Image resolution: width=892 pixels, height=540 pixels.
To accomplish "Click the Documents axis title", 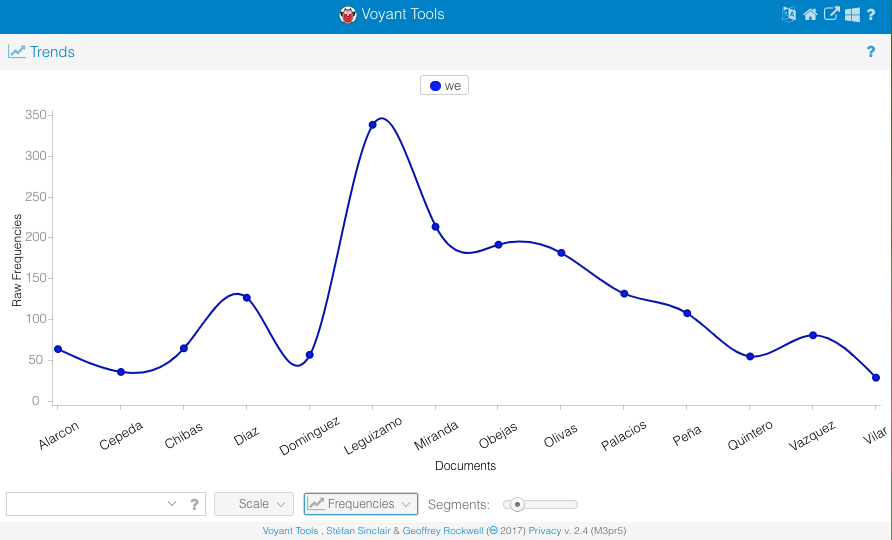I will click(x=465, y=465).
